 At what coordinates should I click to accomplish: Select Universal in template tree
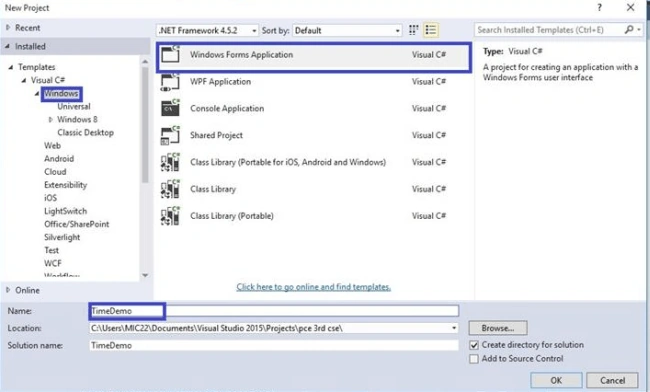point(74,106)
